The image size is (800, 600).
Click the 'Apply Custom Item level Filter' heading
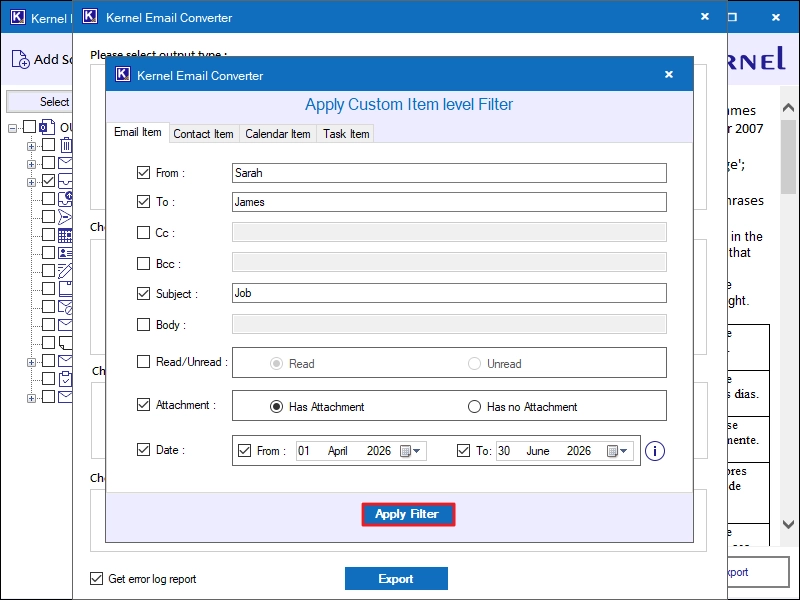pos(409,104)
